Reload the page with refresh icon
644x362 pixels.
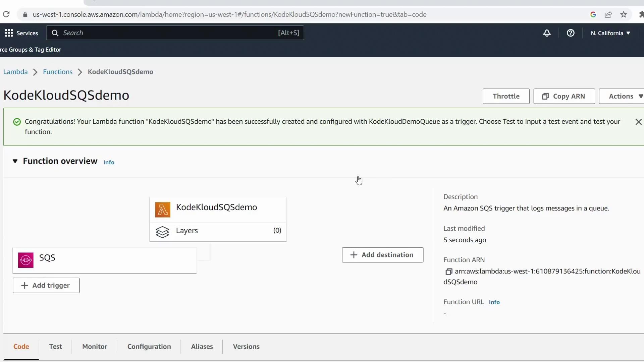pyautogui.click(x=6, y=14)
